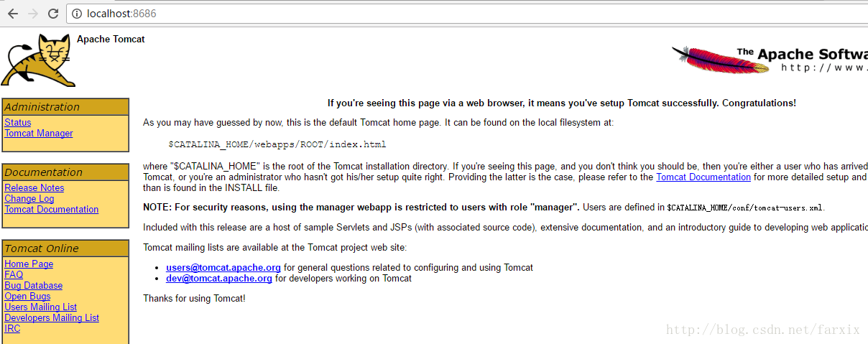Viewport: 868px width, 344px height.
Task: Click the Apache Tomcat title text
Action: pyautogui.click(x=111, y=39)
